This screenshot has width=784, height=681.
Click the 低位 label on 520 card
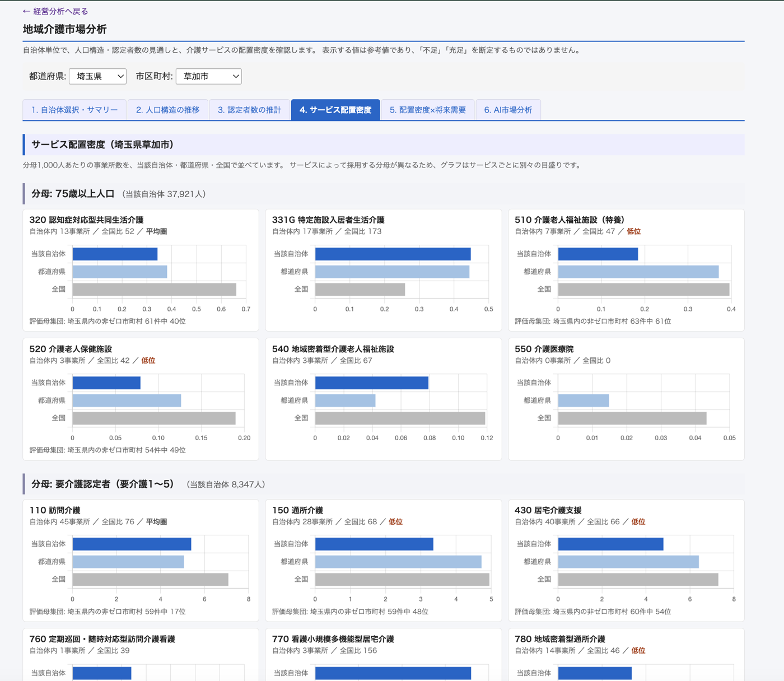[148, 361]
